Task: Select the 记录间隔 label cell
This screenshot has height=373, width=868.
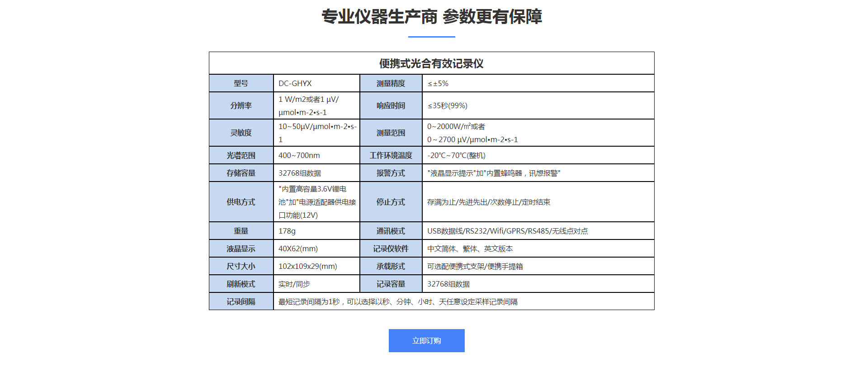Action: [x=241, y=301]
